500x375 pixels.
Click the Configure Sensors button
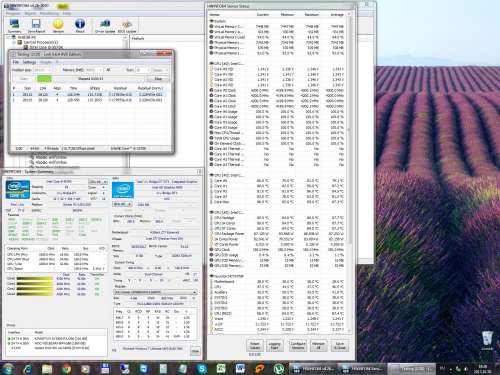pyautogui.click(x=297, y=345)
